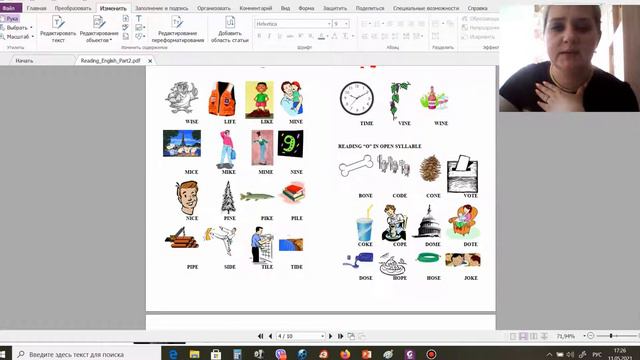Click the page number field 4 / 10
The height and width of the screenshot is (360, 640).
pos(300,336)
